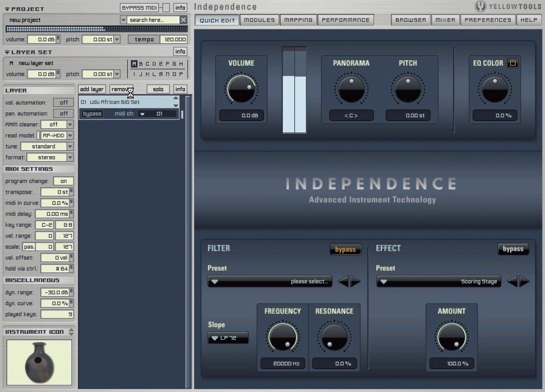Viewport: 545px width, 392px height.
Task: Clear the search field with the X icon
Action: click(x=183, y=20)
